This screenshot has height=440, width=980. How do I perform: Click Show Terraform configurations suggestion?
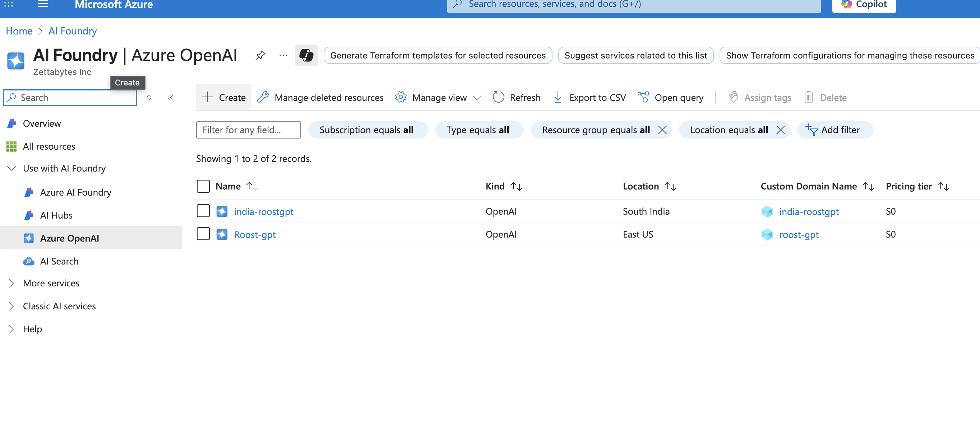point(850,56)
